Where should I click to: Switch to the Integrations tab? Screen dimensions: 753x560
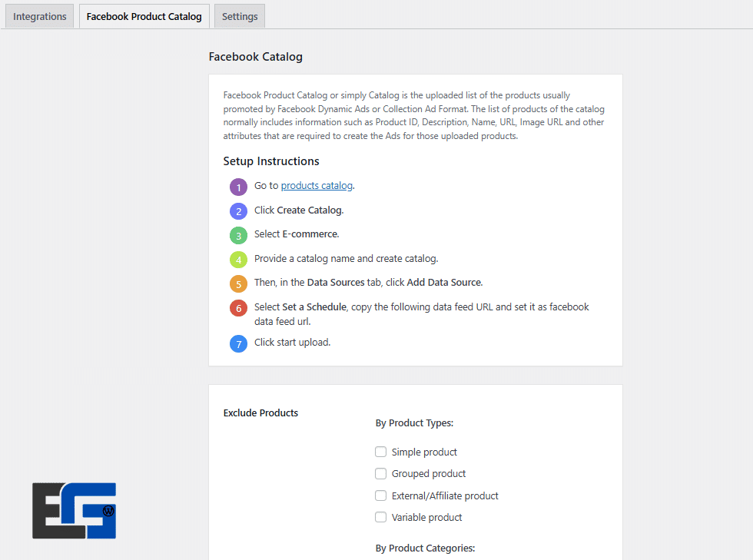tap(40, 16)
